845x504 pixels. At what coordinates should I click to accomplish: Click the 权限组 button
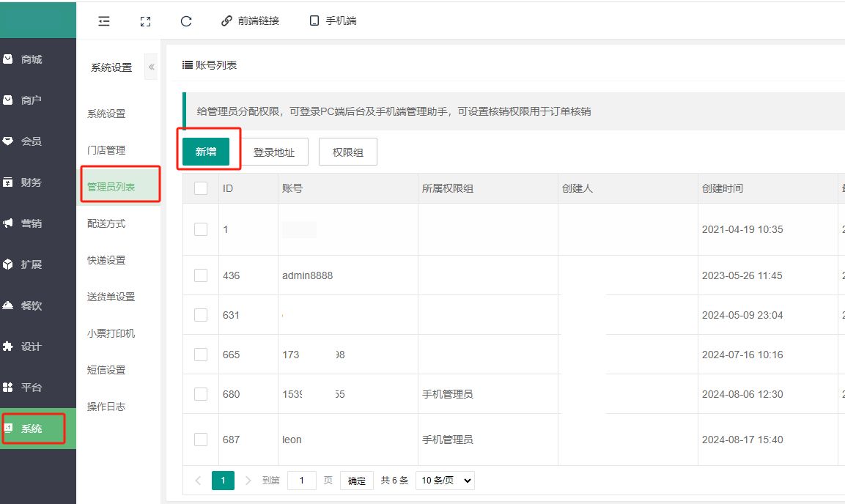tap(347, 152)
